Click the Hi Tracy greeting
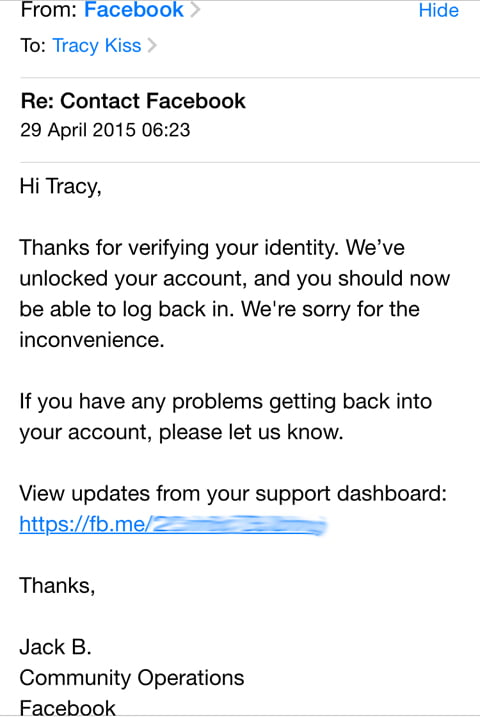Image resolution: width=480 pixels, height=717 pixels. (x=60, y=187)
